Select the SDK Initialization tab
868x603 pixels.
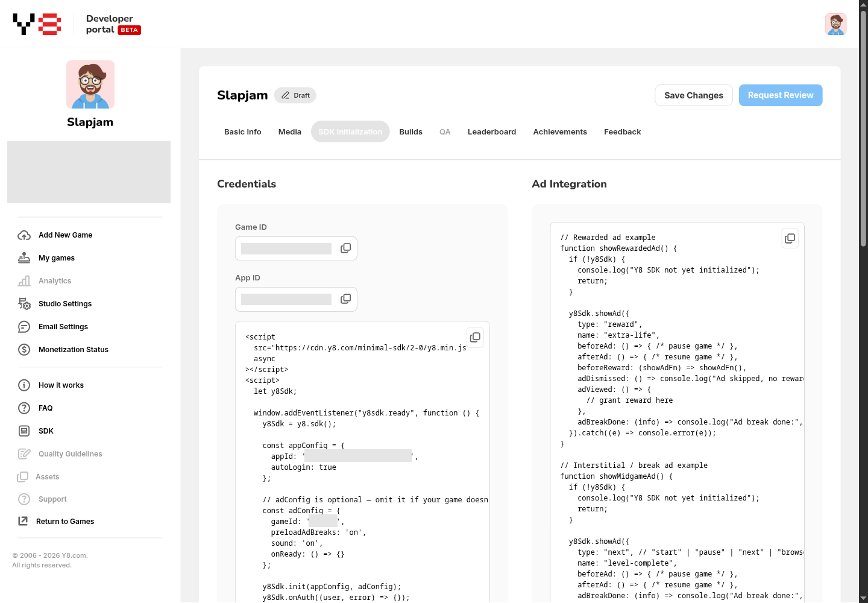pyautogui.click(x=350, y=132)
